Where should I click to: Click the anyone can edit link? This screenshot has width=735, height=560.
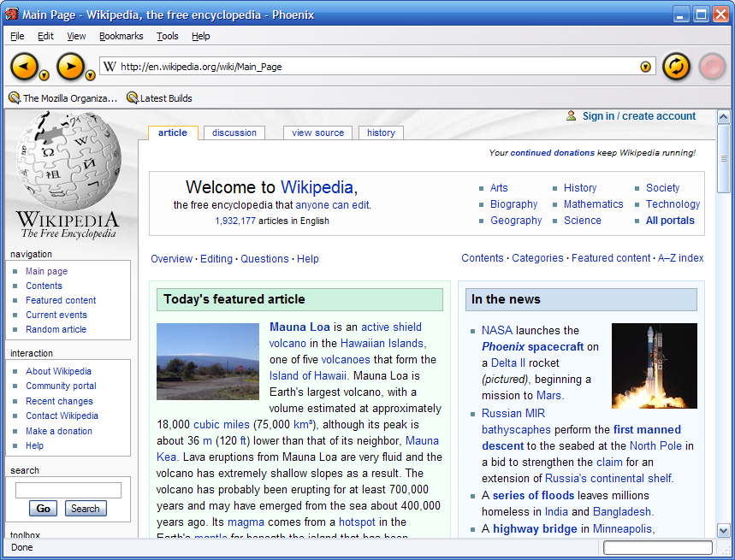pos(332,205)
